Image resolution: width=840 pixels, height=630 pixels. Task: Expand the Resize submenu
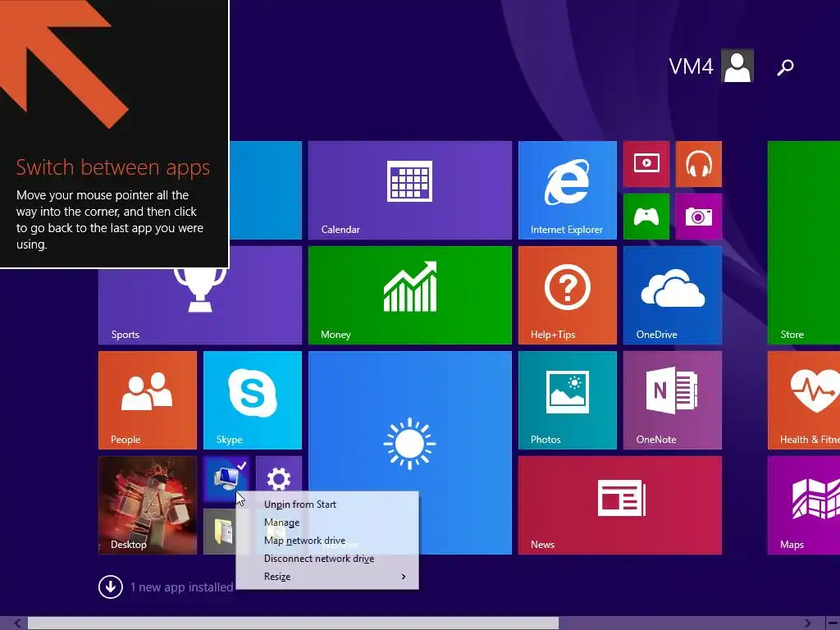tap(327, 577)
